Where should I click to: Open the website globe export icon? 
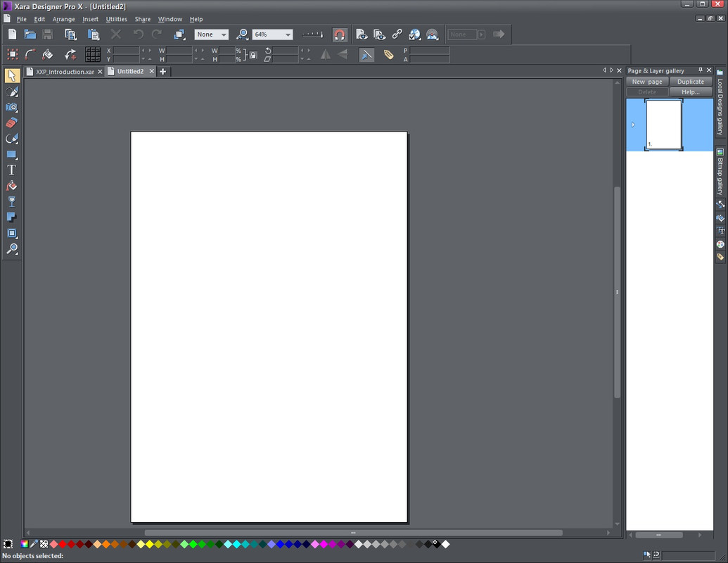(414, 34)
